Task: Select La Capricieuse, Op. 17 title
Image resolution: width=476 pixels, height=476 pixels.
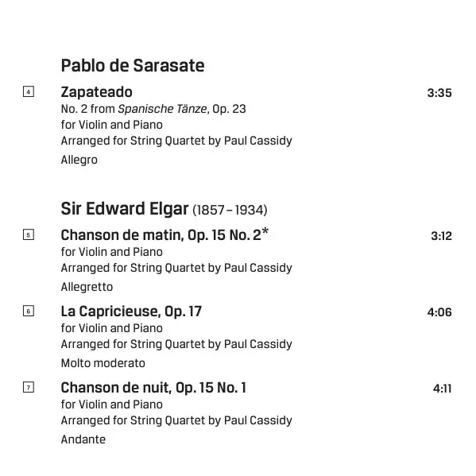Action: (x=131, y=312)
